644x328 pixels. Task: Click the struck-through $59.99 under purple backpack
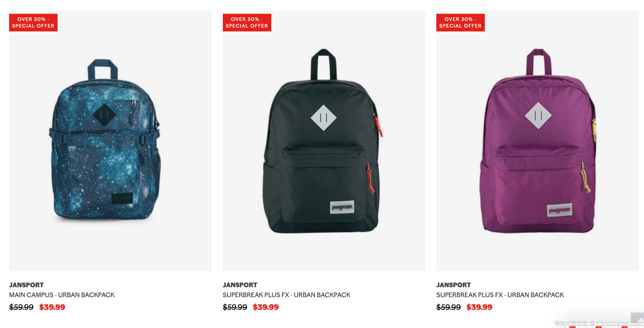pos(448,307)
